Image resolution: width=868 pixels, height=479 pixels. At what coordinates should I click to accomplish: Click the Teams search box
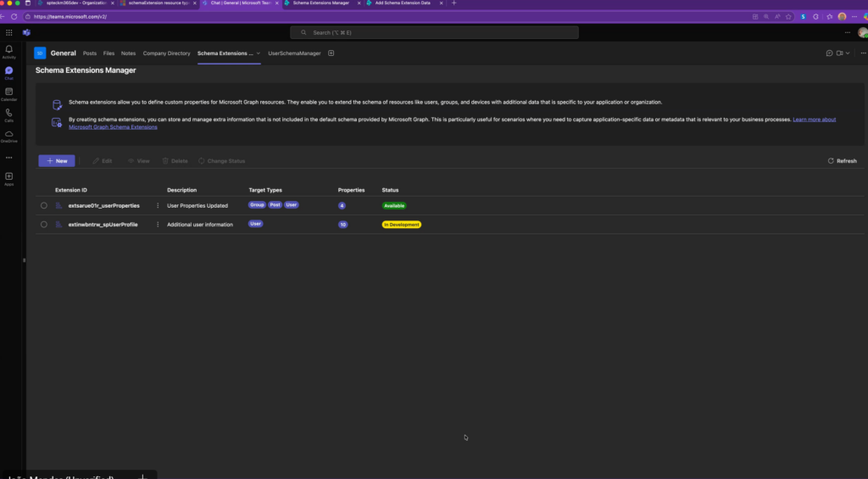[x=435, y=33]
